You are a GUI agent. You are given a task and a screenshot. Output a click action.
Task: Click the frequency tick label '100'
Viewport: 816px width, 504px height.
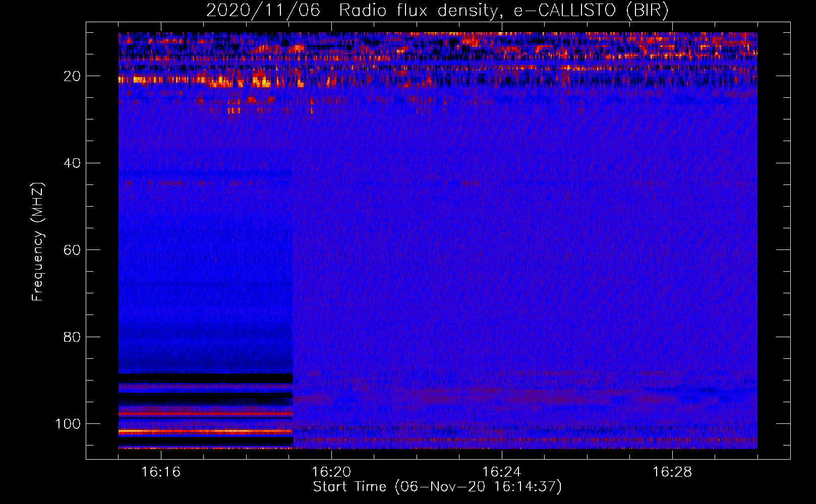point(68,424)
